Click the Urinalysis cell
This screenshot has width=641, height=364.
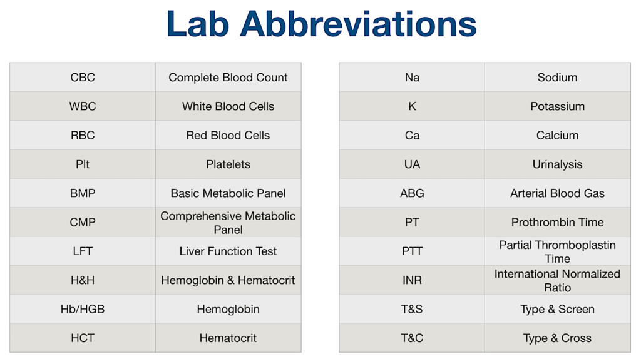point(558,164)
